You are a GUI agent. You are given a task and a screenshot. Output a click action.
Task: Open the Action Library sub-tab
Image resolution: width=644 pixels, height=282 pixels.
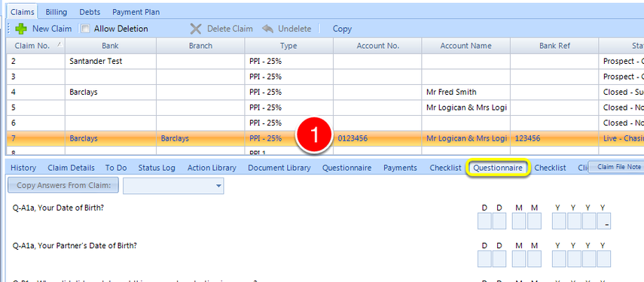coord(212,168)
